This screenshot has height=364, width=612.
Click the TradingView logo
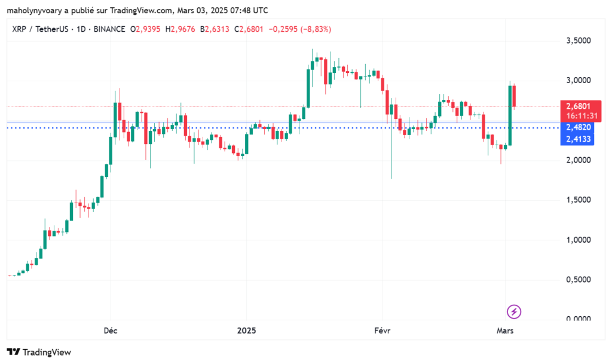(39, 353)
